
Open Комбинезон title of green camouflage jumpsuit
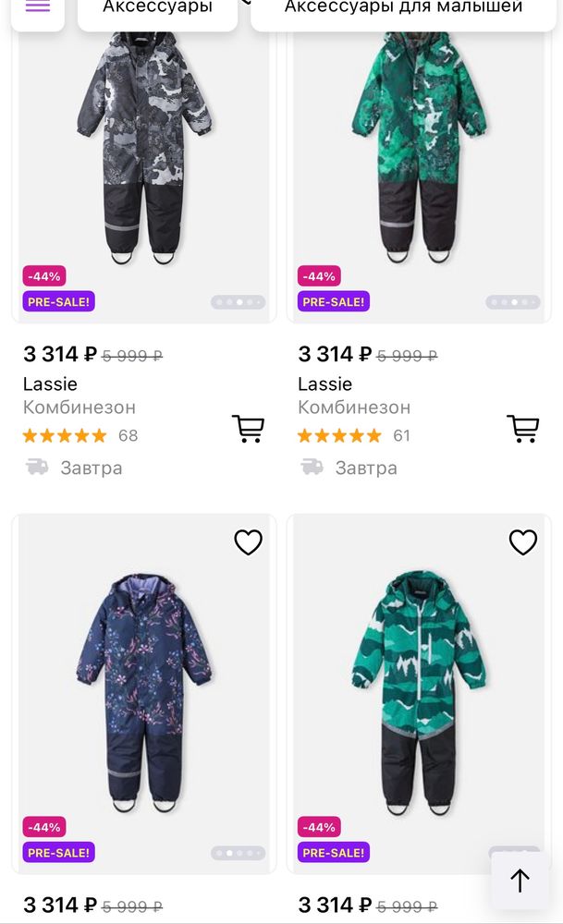pyautogui.click(x=354, y=407)
